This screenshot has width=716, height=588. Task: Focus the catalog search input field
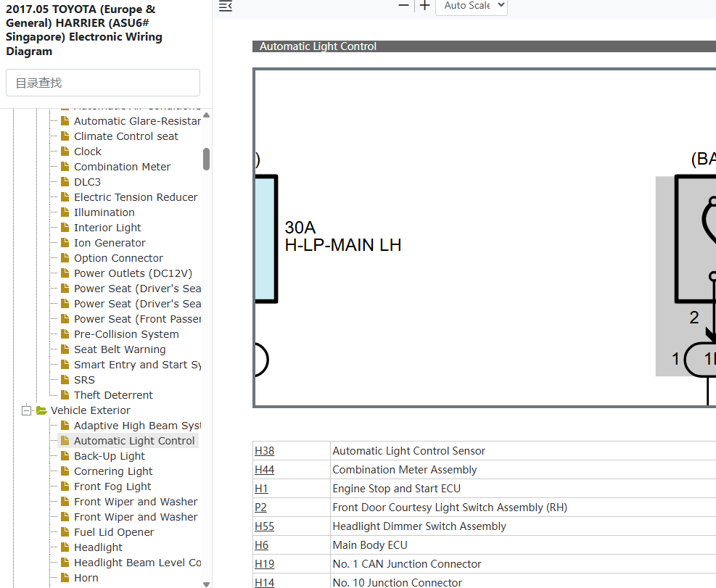coord(103,83)
